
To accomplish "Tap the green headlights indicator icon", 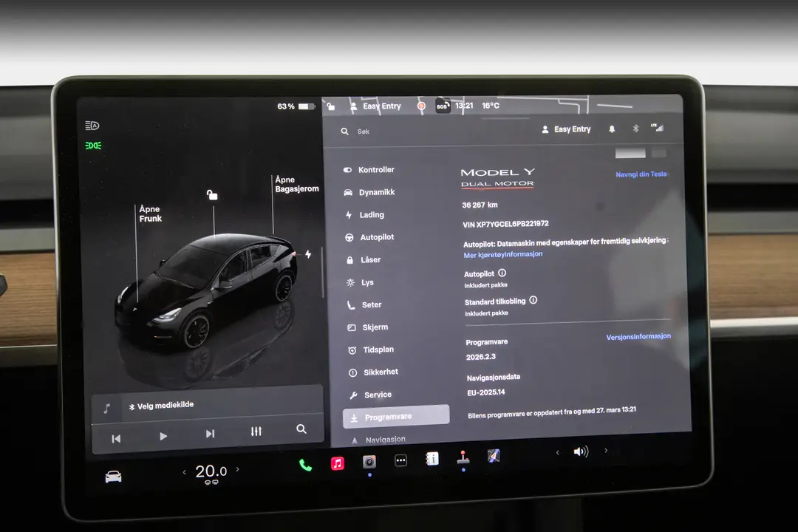I will point(93,146).
